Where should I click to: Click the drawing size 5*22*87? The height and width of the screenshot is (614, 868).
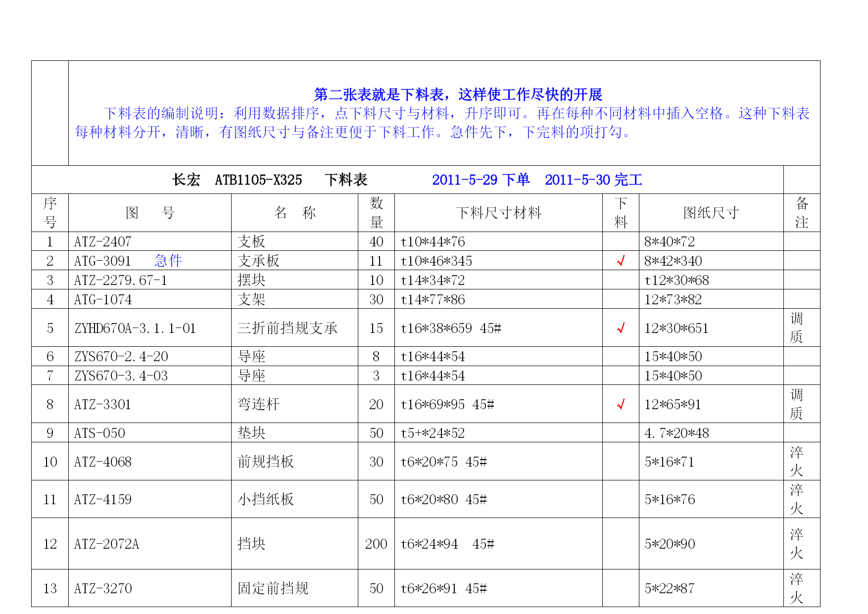[670, 589]
